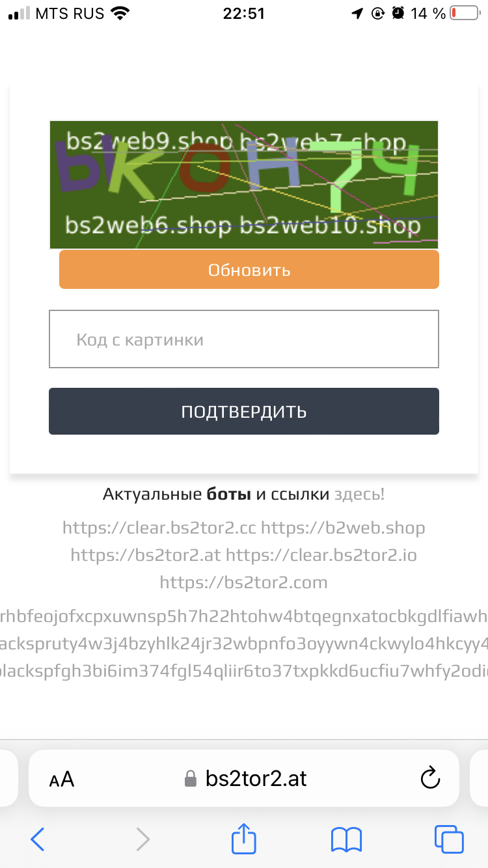Open the aA reader options menu
This screenshot has height=868, width=488.
[62, 779]
